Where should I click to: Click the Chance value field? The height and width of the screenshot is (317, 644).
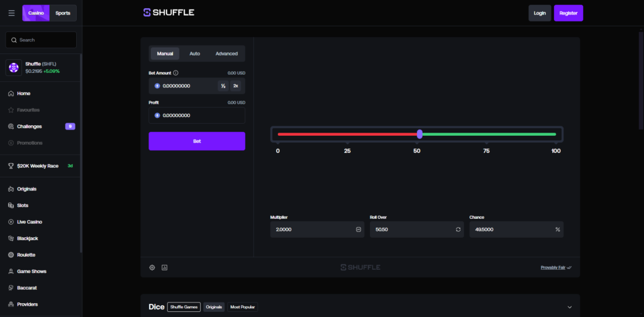(516, 230)
